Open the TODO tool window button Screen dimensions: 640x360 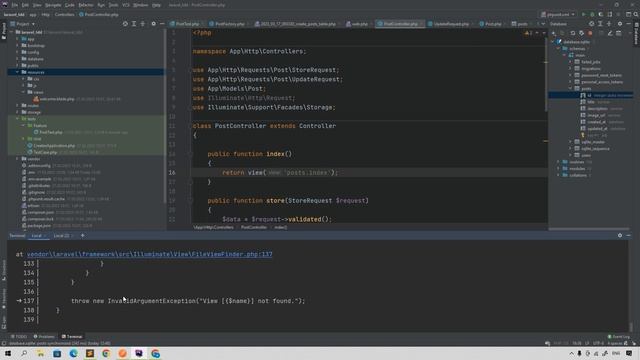[x=19, y=336]
